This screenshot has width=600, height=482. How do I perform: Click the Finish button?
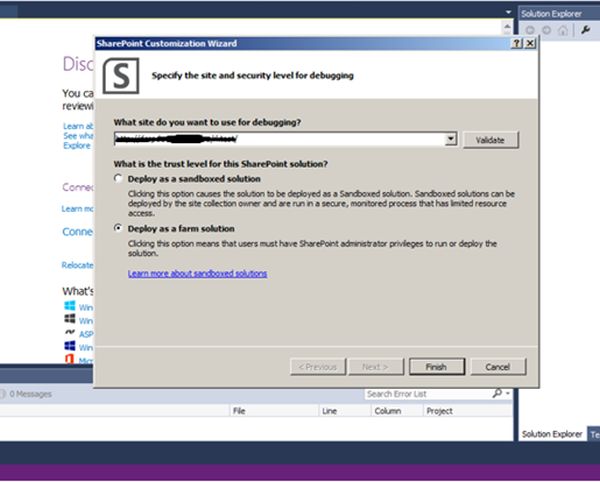[437, 367]
